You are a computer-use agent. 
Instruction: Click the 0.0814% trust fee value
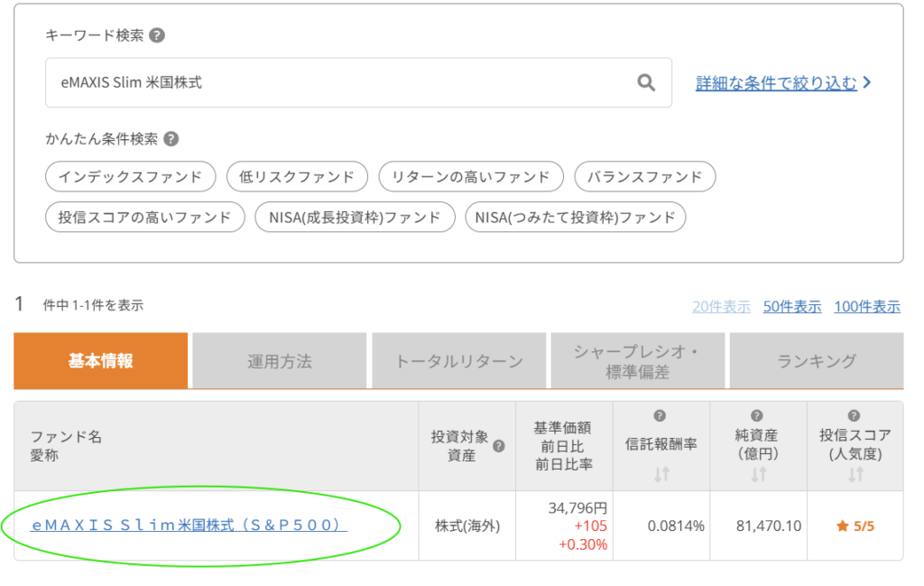(x=676, y=526)
